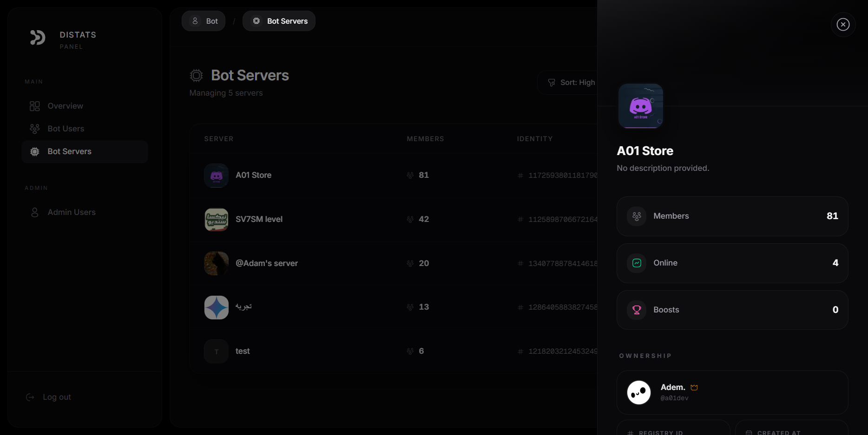Click the Members icon in the A01 Store panel

coord(636,216)
